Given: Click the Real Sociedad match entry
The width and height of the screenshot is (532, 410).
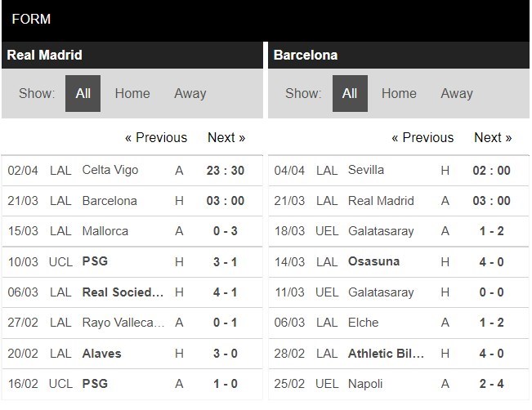Looking at the screenshot, I should click(x=132, y=292).
